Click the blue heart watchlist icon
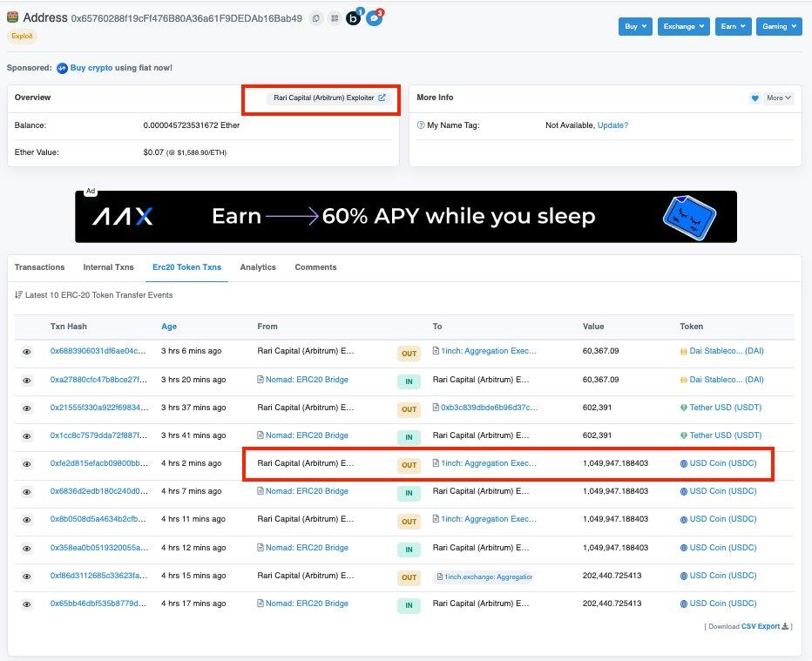Screen dimensions: 812x661 755,98
